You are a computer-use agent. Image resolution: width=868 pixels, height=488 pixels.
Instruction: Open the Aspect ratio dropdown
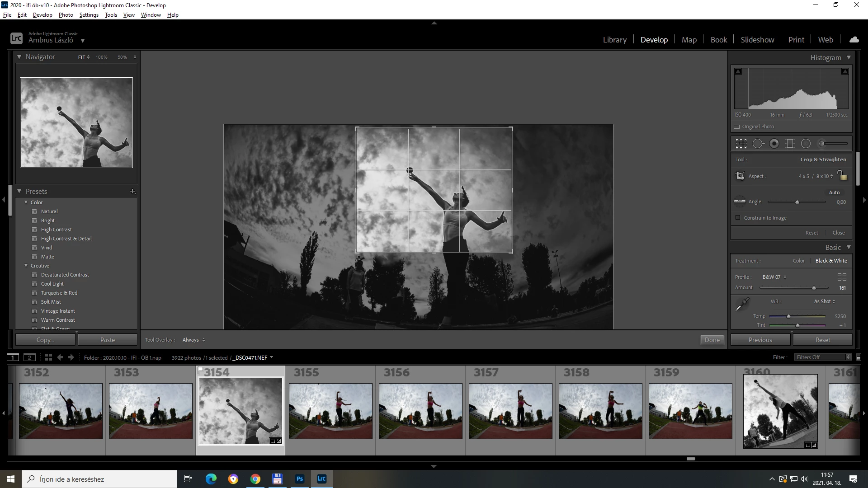(815, 176)
